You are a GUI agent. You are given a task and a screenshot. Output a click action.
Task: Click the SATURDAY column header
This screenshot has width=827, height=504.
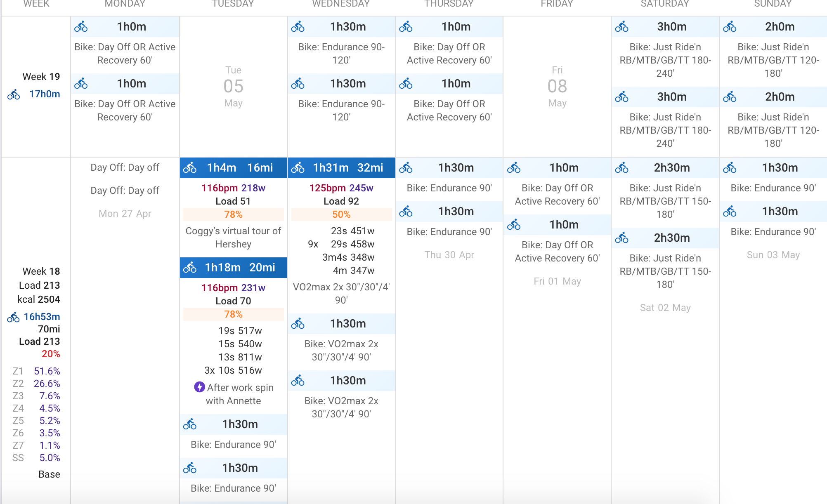pyautogui.click(x=665, y=4)
